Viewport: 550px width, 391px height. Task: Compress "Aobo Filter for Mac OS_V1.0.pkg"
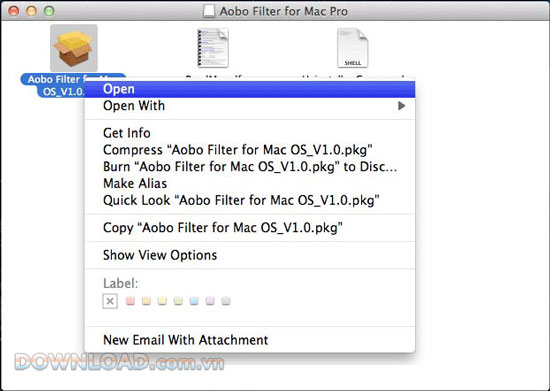point(250,150)
